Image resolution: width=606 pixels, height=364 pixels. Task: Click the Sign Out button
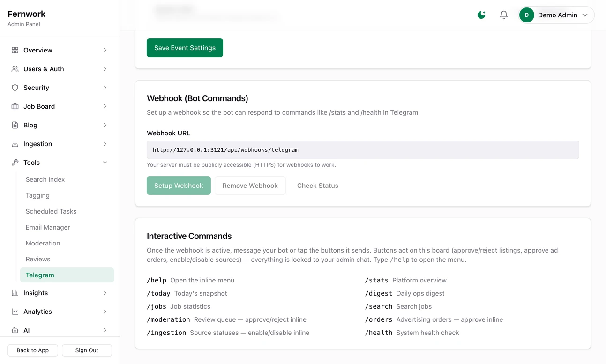coord(87,350)
